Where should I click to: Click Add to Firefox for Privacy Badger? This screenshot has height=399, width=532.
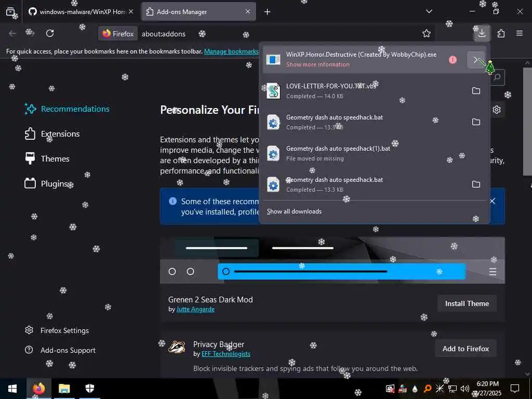(465, 349)
